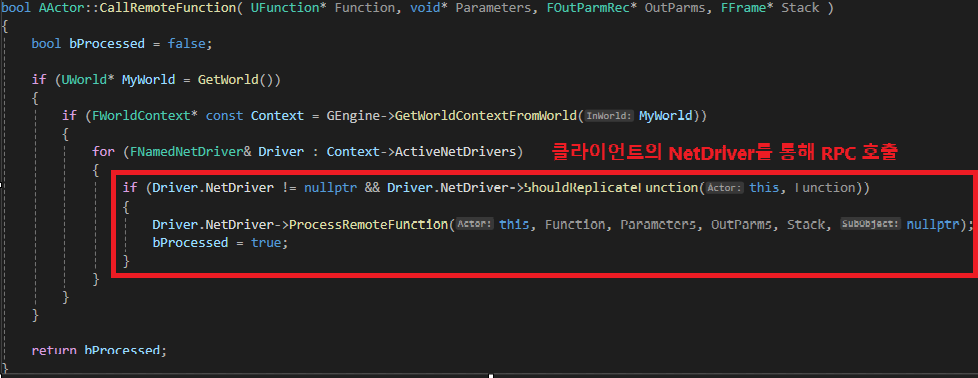The image size is (978, 378).
Task: Click nullptr after the SubObject hint
Action: click(x=932, y=224)
